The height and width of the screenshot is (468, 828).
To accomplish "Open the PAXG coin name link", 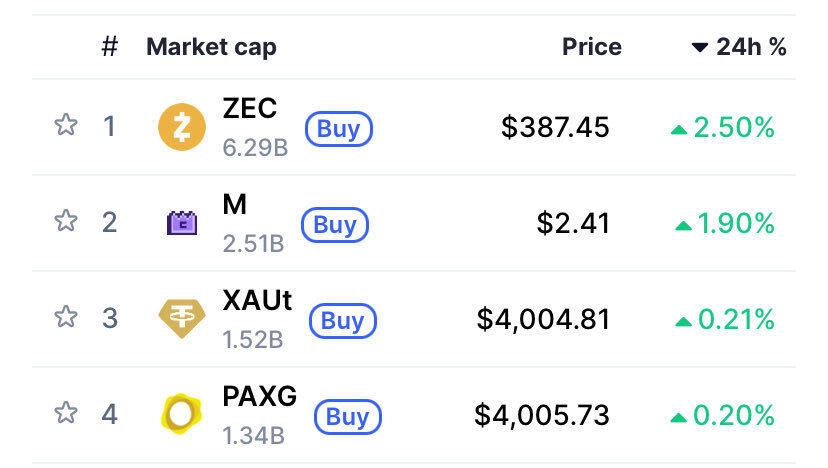I will pyautogui.click(x=260, y=395).
